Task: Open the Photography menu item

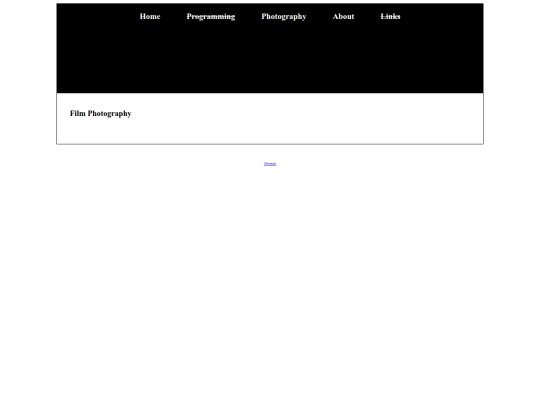Action: pos(284,17)
